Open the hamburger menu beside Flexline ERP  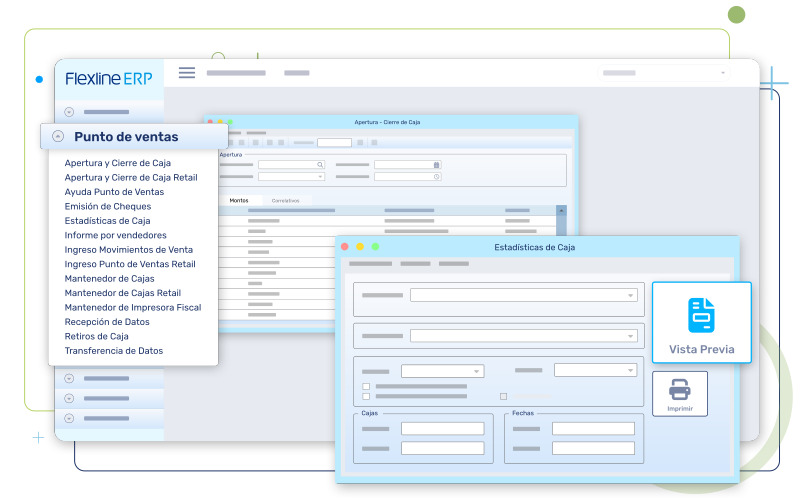(187, 73)
